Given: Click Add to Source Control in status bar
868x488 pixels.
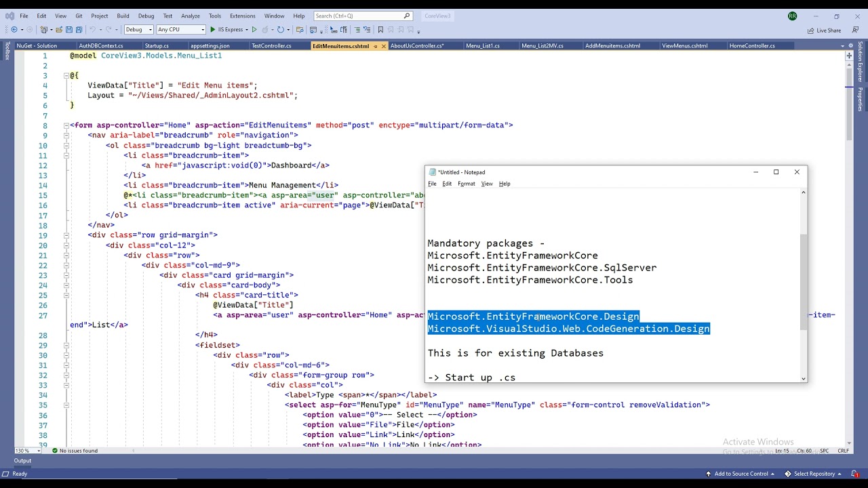Looking at the screenshot, I should [x=741, y=474].
